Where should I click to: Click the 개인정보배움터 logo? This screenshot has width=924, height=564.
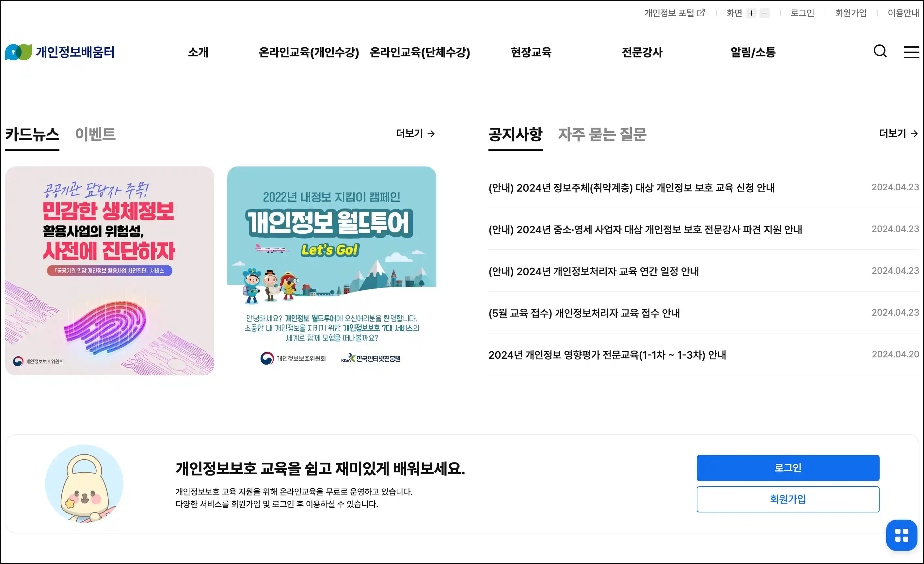60,52
